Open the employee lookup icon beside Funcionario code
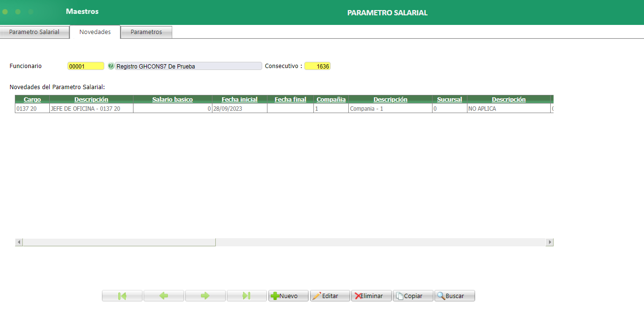This screenshot has width=644, height=311. (111, 66)
